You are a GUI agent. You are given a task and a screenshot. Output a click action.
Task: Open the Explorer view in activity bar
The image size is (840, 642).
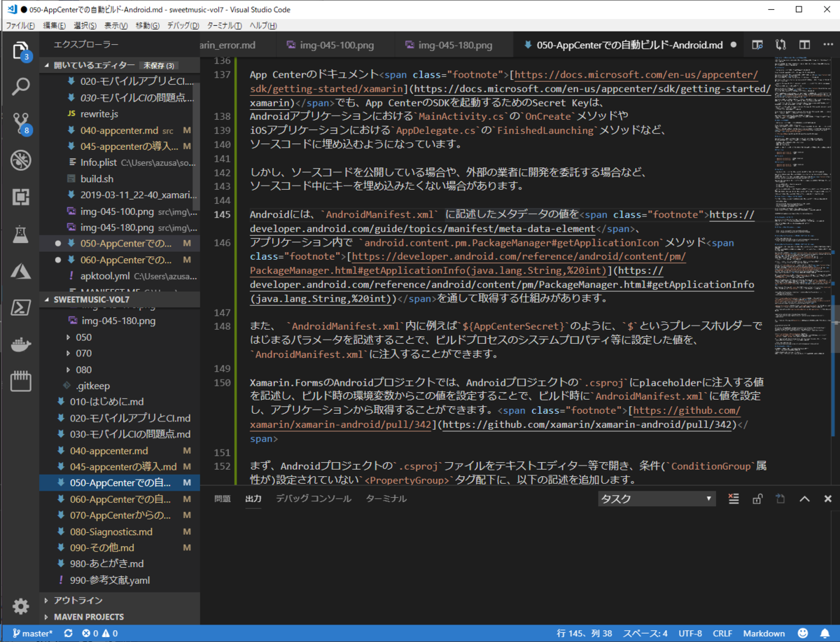20,50
